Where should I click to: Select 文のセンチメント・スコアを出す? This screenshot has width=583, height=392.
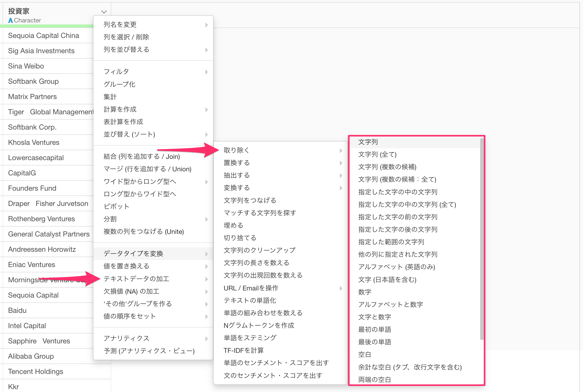pos(281,375)
